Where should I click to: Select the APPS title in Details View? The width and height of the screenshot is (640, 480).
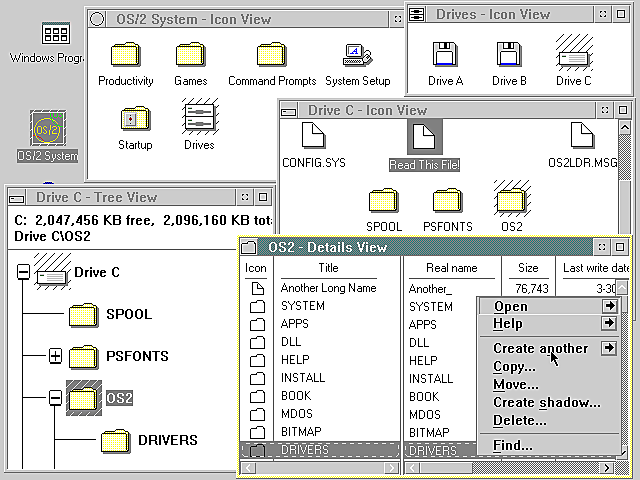click(295, 324)
